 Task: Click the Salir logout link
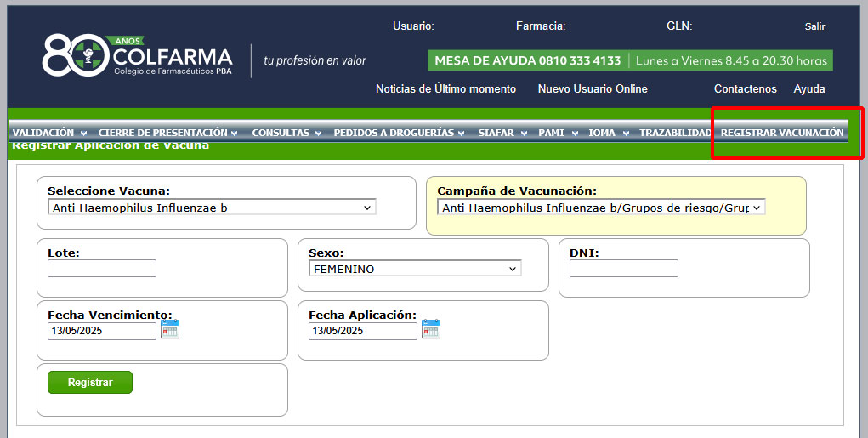click(814, 26)
